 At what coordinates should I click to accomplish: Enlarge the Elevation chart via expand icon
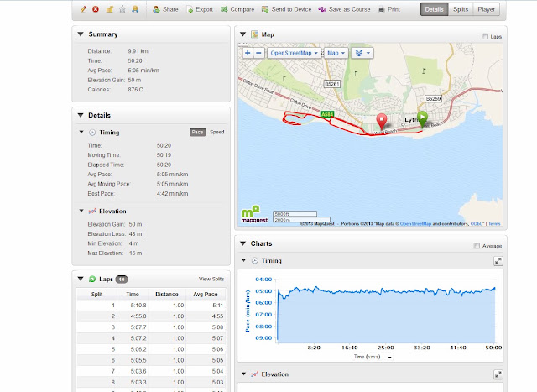[x=498, y=374]
